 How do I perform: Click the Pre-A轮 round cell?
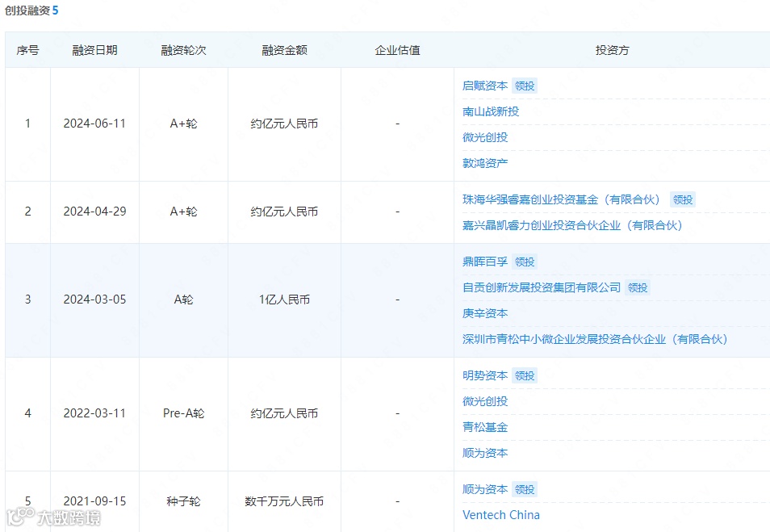tap(184, 413)
